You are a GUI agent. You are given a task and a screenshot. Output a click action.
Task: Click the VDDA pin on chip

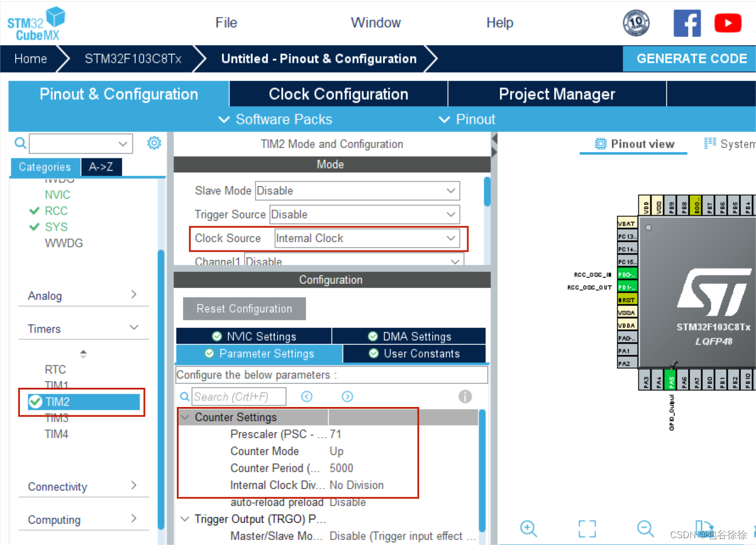click(627, 325)
